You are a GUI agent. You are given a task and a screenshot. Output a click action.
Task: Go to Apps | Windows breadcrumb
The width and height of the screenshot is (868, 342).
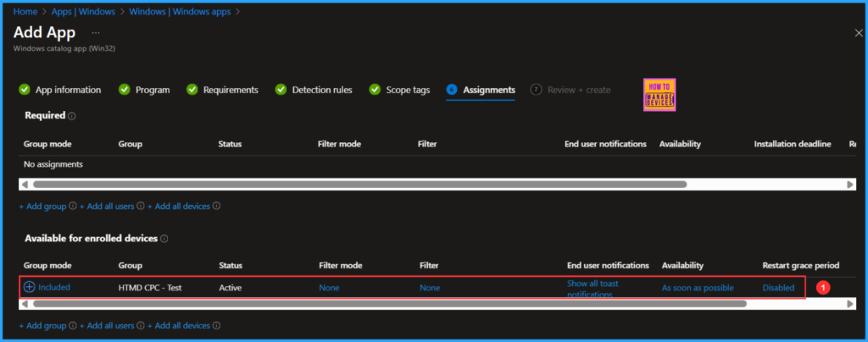point(84,11)
